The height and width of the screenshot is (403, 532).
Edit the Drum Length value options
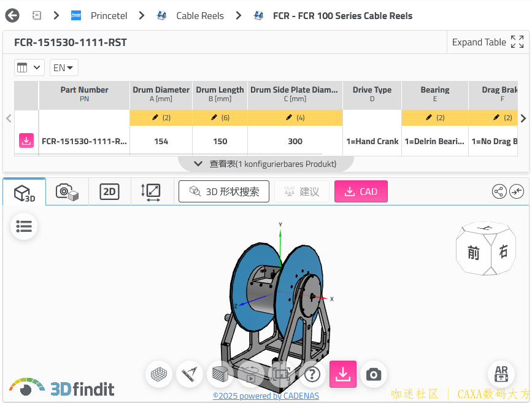(x=220, y=118)
